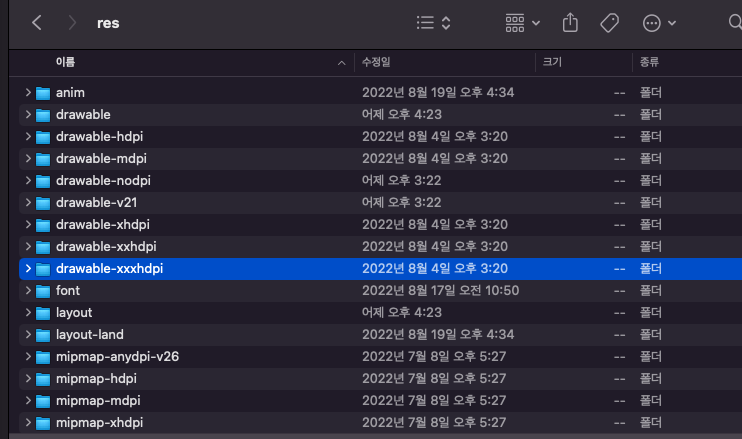Image resolution: width=742 pixels, height=439 pixels.
Task: Expand the drawable-nodpi folder
Action: 28,180
